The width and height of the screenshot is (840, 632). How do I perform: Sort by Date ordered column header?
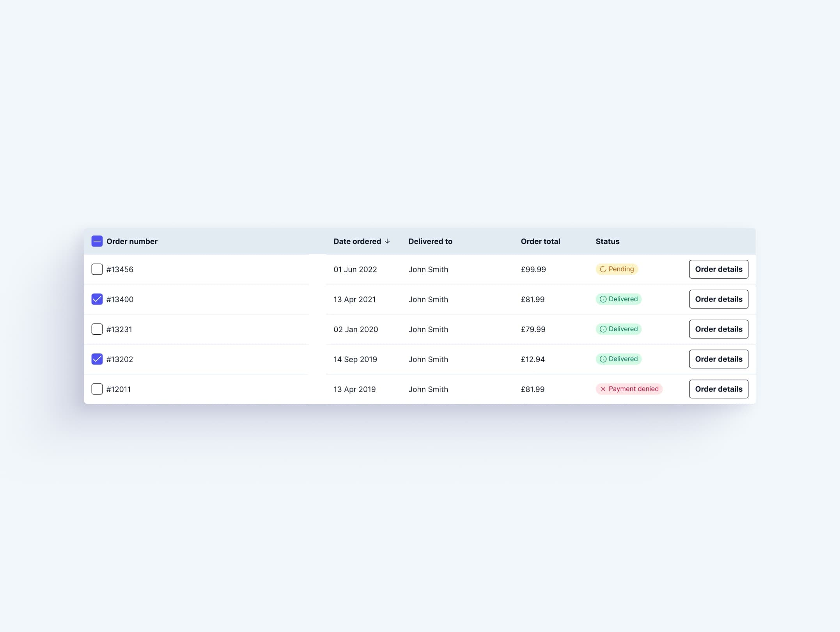(x=357, y=241)
